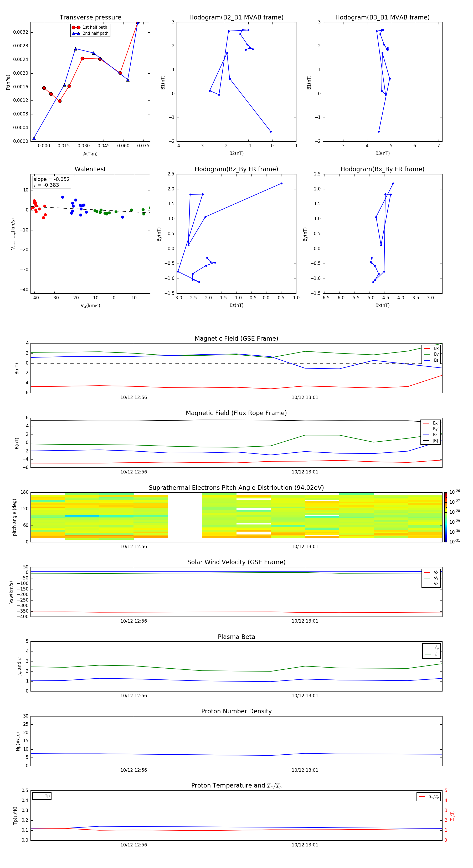Viewport: 473px width, 868px height.
Task: Click the '10^-31' color bar label
Action: click(x=455, y=542)
